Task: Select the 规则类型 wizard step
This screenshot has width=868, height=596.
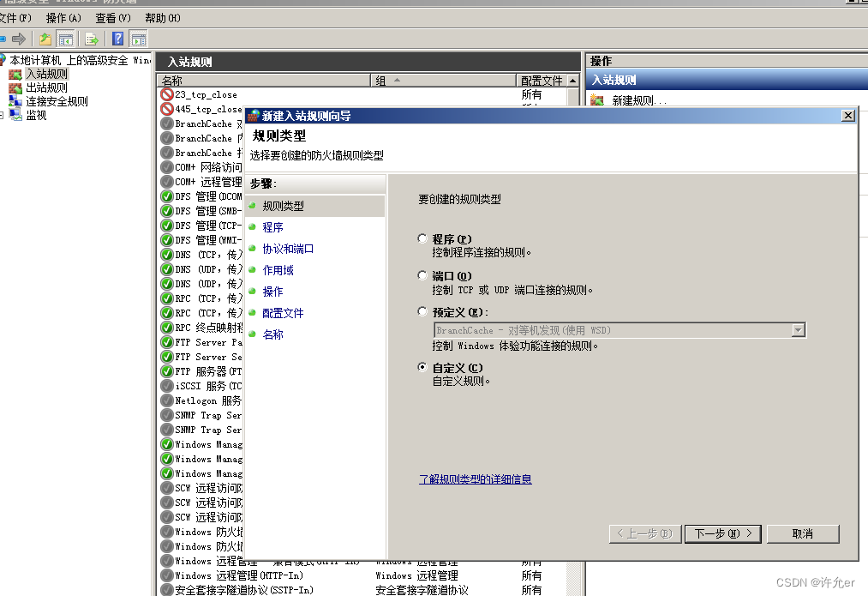Action: click(315, 206)
